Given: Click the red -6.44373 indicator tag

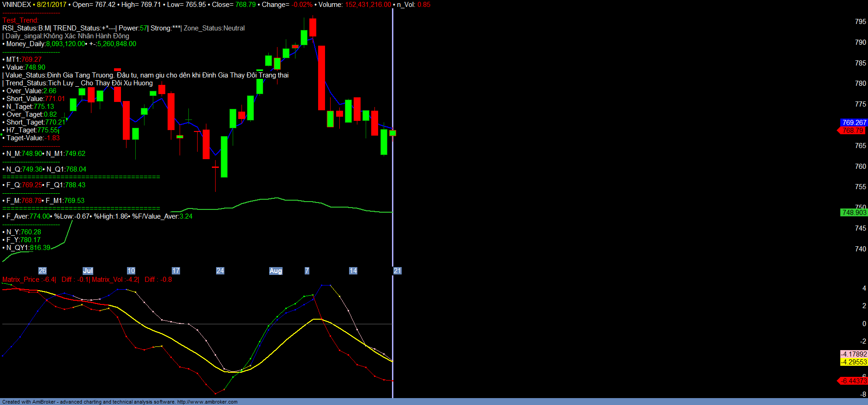Looking at the screenshot, I should 853,381.
